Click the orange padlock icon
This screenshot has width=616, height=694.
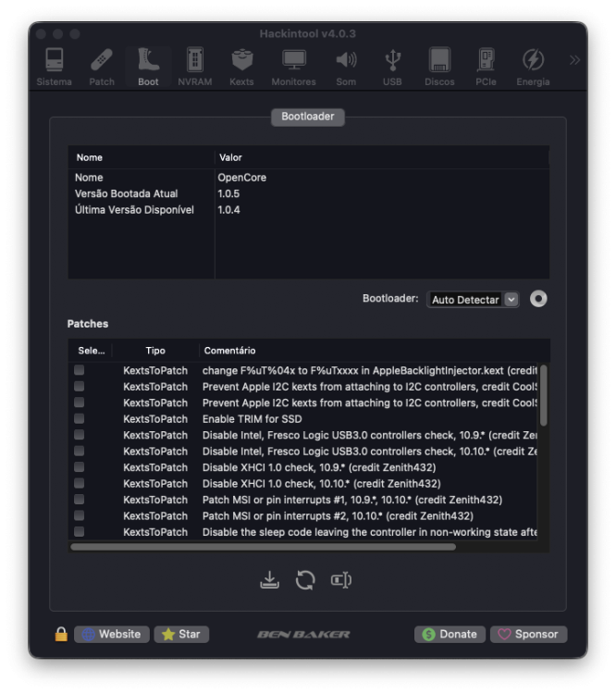coord(61,634)
